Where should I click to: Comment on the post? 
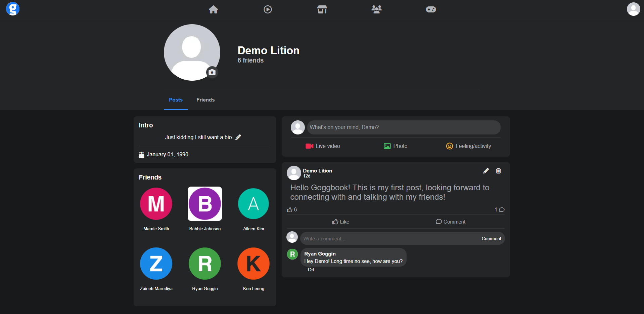(450, 222)
